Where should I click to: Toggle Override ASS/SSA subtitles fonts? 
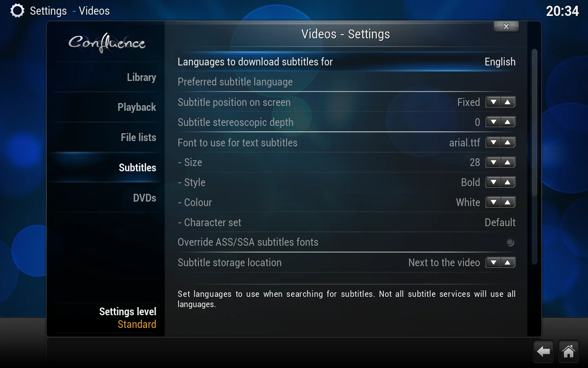point(510,242)
